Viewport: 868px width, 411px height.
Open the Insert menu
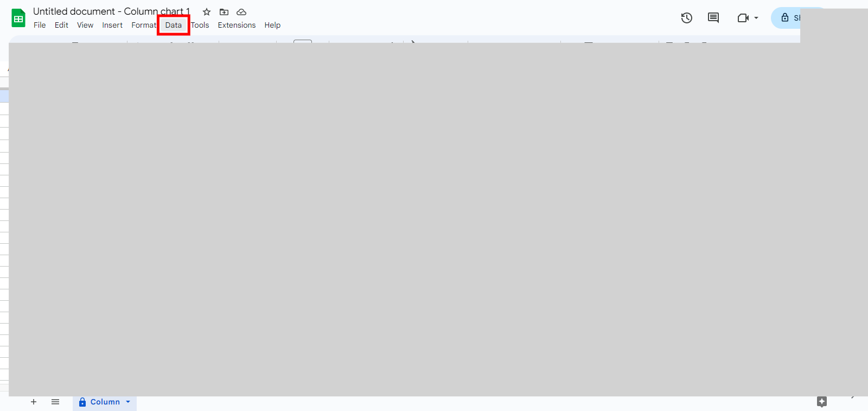(112, 25)
